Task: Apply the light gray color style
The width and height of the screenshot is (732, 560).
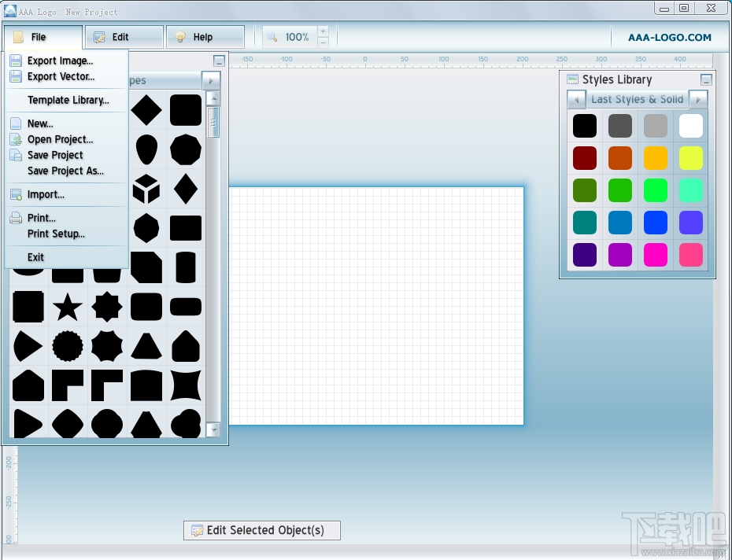Action: (656, 126)
